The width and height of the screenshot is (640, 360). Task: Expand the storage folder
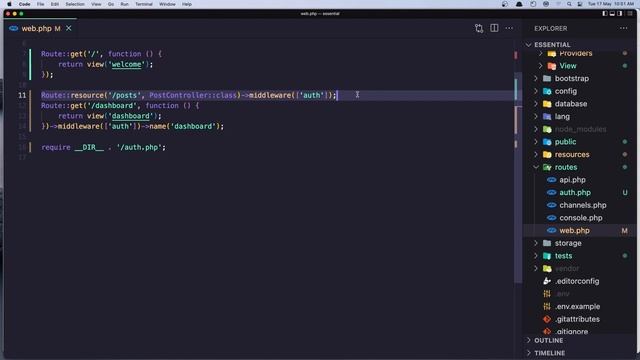pos(536,243)
